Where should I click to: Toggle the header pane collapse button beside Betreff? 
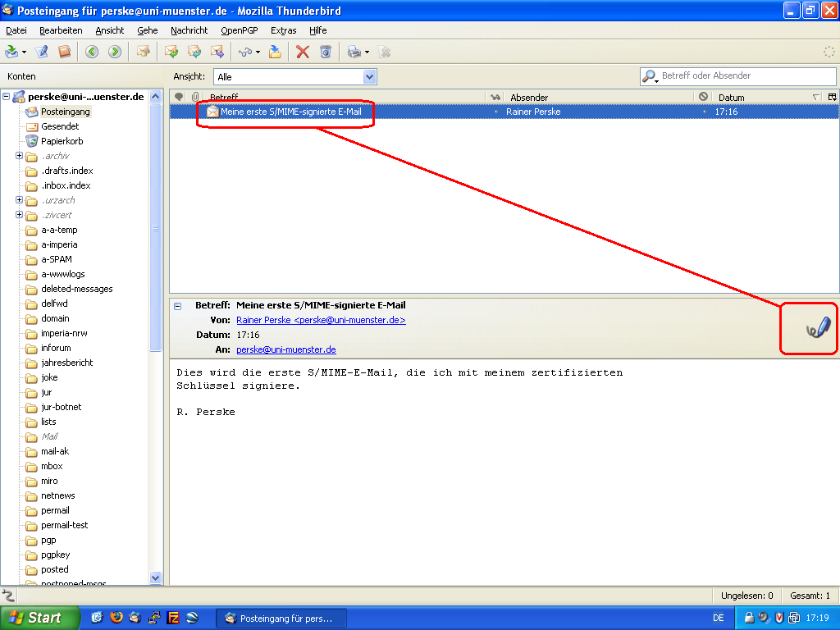pyautogui.click(x=178, y=305)
